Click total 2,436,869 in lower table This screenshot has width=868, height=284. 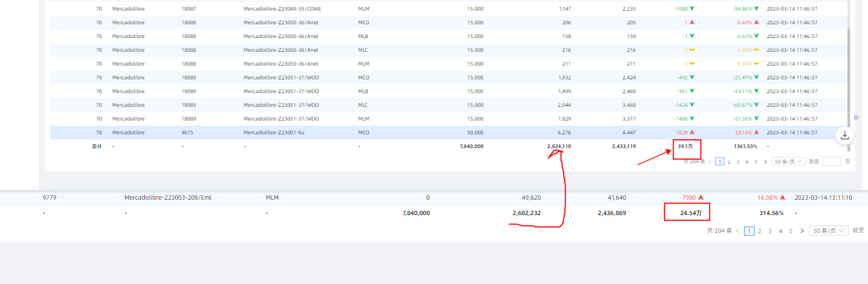point(612,213)
